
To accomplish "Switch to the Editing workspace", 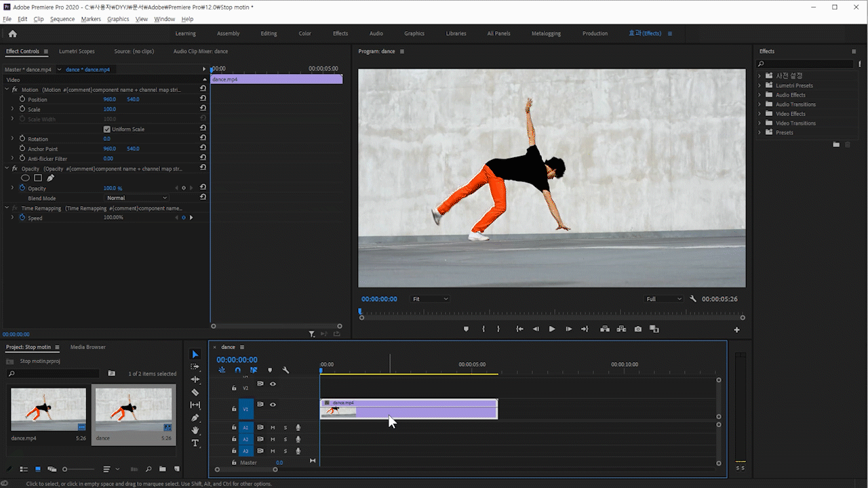I will click(269, 33).
